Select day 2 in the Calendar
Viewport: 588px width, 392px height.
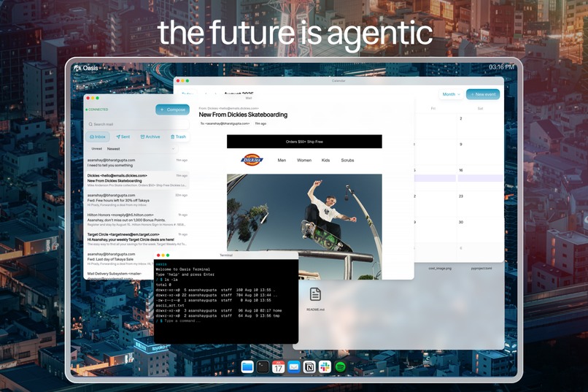461,118
